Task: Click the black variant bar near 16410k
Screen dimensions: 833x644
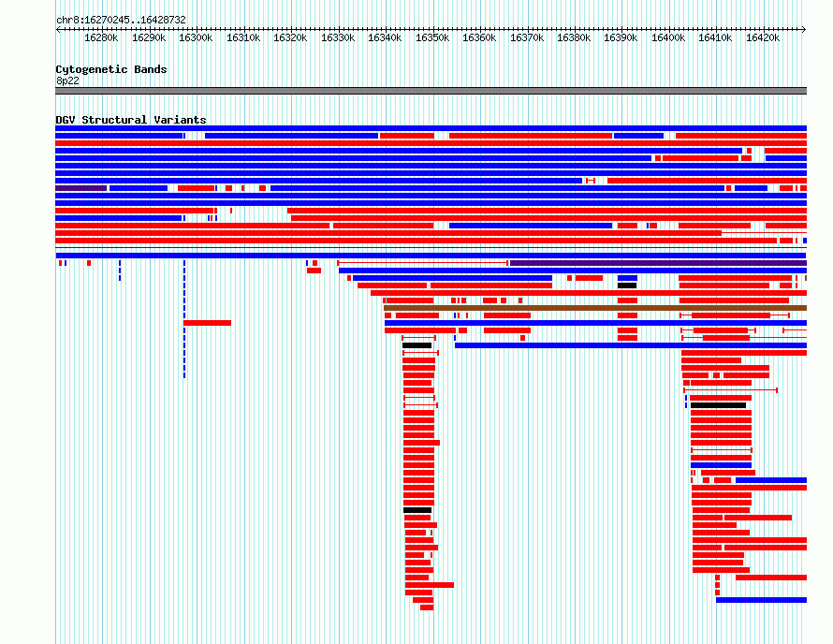Action: tap(718, 405)
